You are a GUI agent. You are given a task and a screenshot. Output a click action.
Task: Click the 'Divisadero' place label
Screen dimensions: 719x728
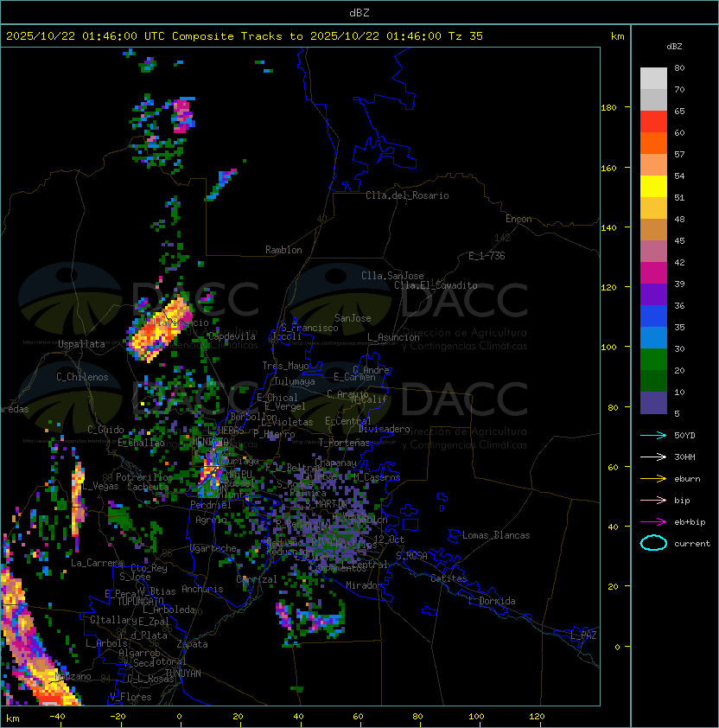coord(384,429)
